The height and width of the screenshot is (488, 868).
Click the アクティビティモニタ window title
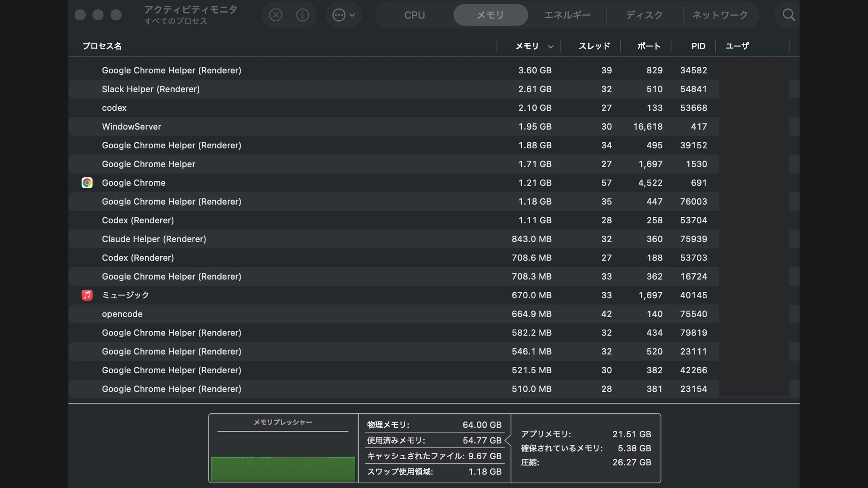coord(190,9)
